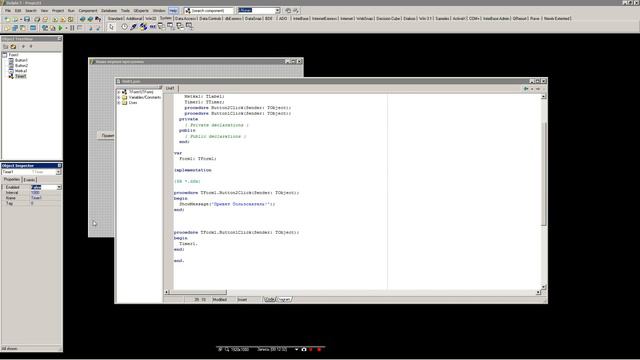
Task: Open the Object Inspector component selector dropdown
Action: [58, 172]
